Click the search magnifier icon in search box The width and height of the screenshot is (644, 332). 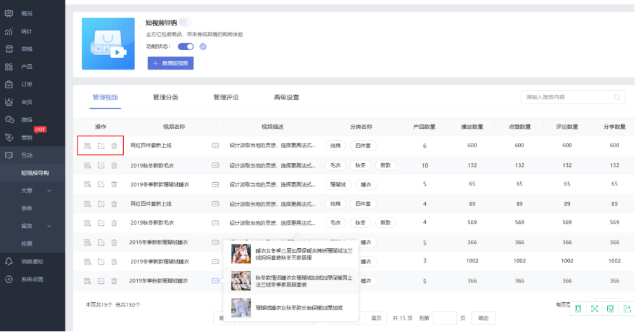pyautogui.click(x=617, y=97)
